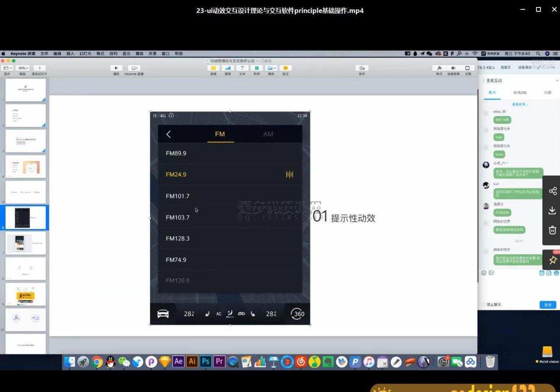Click the 360 view icon in mockup
Image resolution: width=560 pixels, height=392 pixels.
tap(297, 313)
